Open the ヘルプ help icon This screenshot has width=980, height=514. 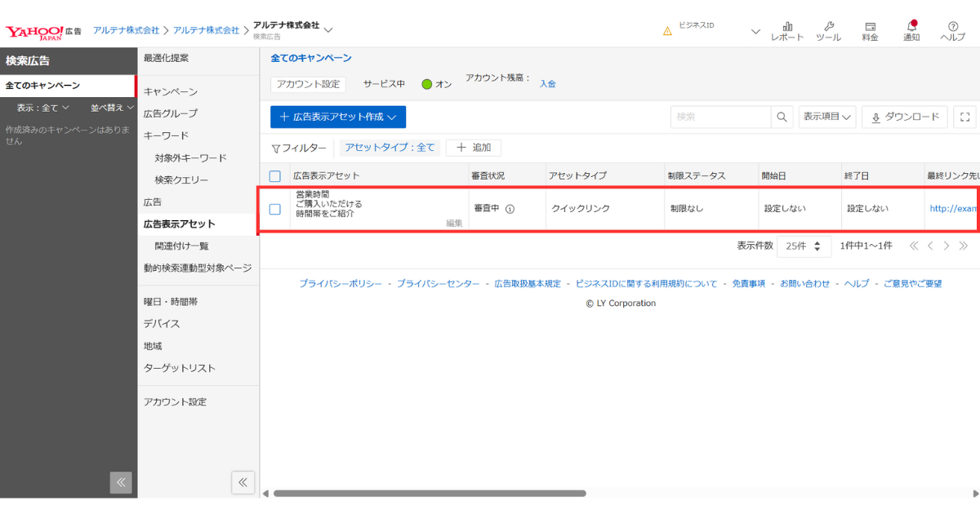[952, 31]
